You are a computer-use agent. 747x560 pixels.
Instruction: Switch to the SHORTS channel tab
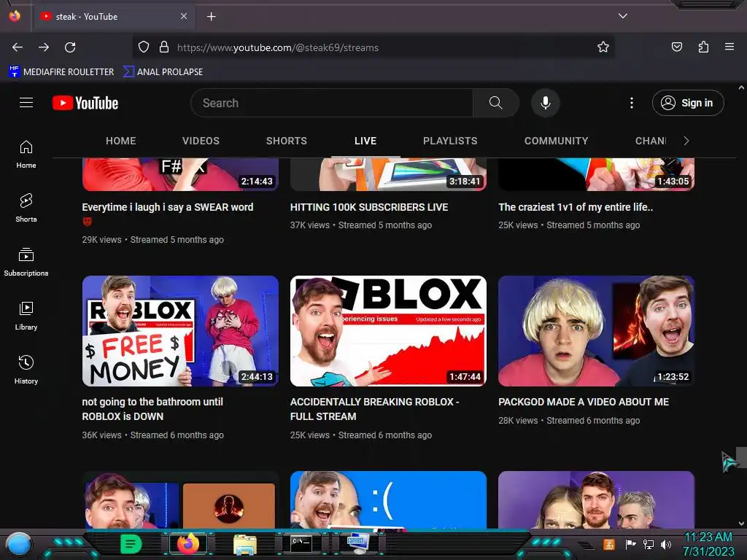(286, 141)
